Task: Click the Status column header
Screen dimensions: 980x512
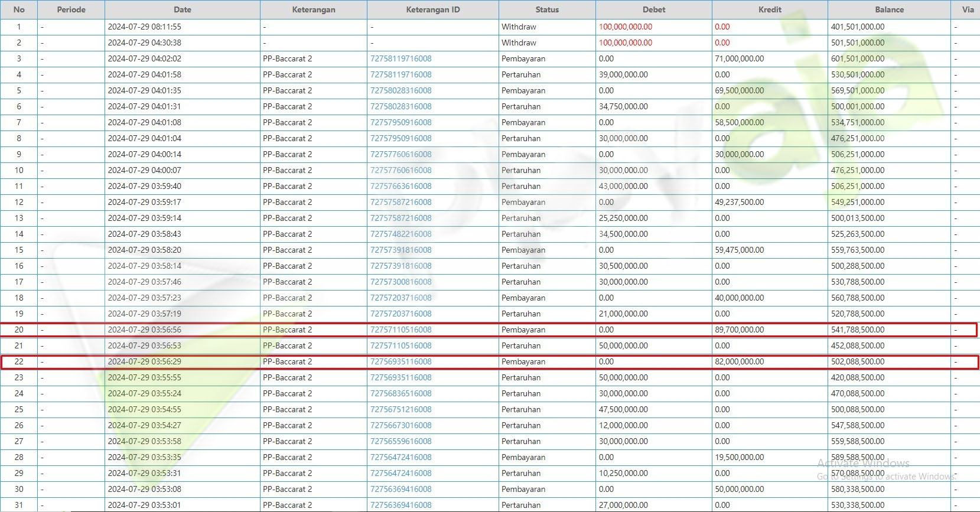Action: pos(546,9)
